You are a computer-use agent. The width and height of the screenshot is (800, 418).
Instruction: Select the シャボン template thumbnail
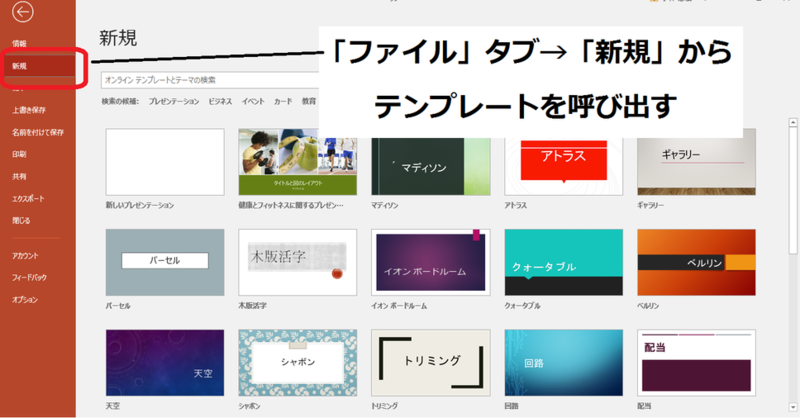297,363
